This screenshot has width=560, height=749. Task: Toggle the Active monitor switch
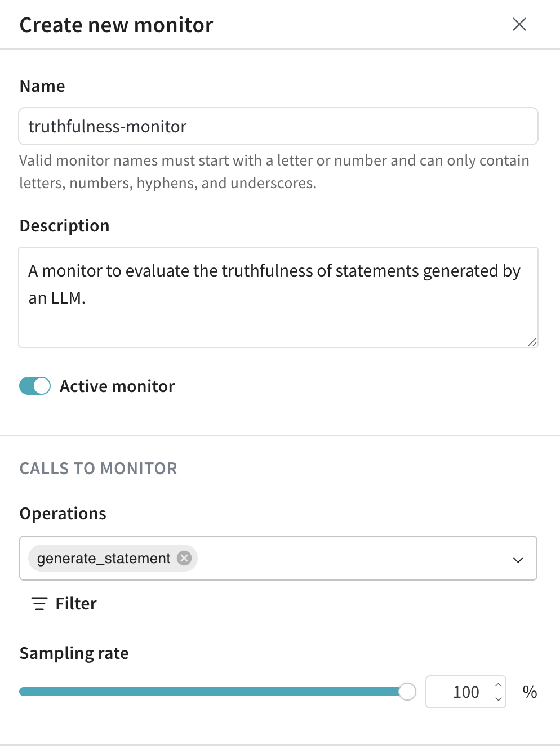pos(35,386)
